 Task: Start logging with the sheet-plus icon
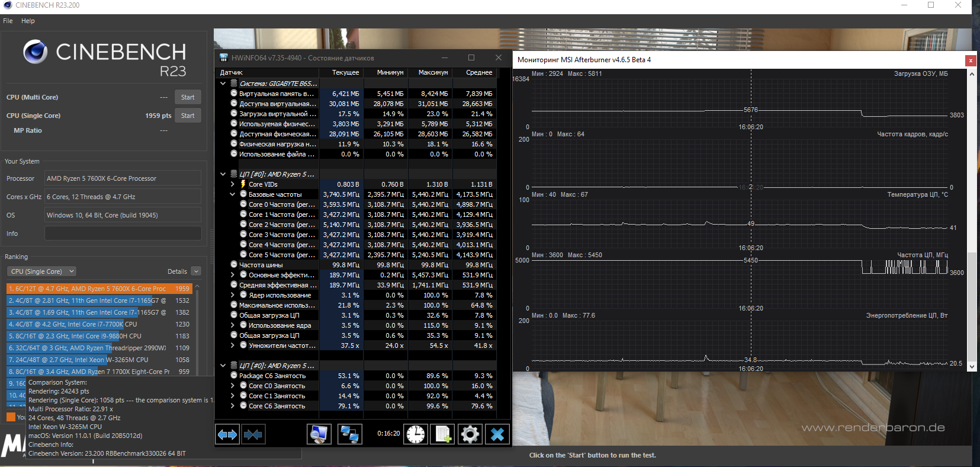pyautogui.click(x=443, y=434)
